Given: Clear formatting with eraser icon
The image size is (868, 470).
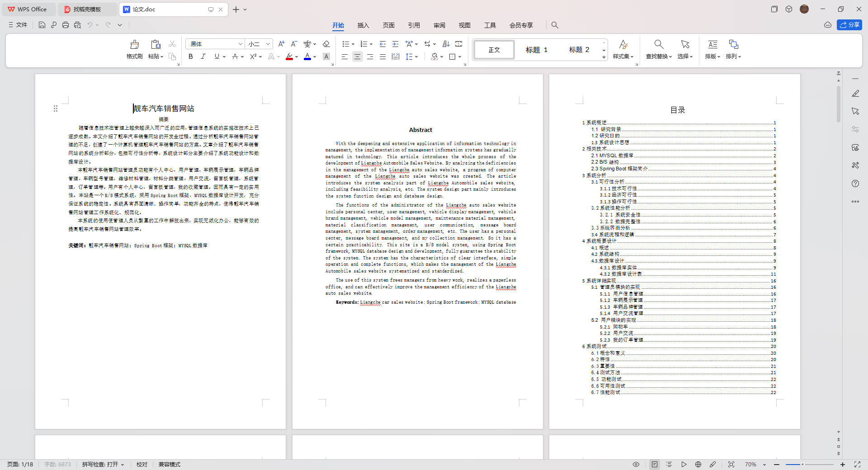Looking at the screenshot, I should [326, 44].
